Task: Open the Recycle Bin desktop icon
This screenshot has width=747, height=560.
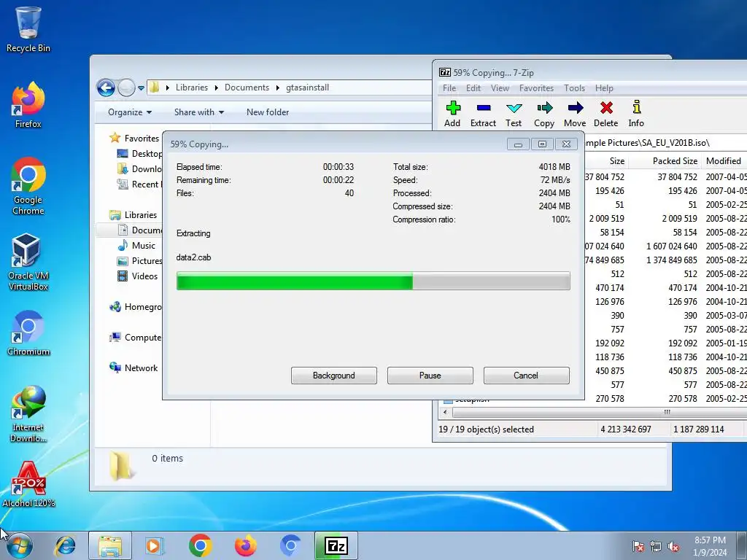Action: pos(28,29)
